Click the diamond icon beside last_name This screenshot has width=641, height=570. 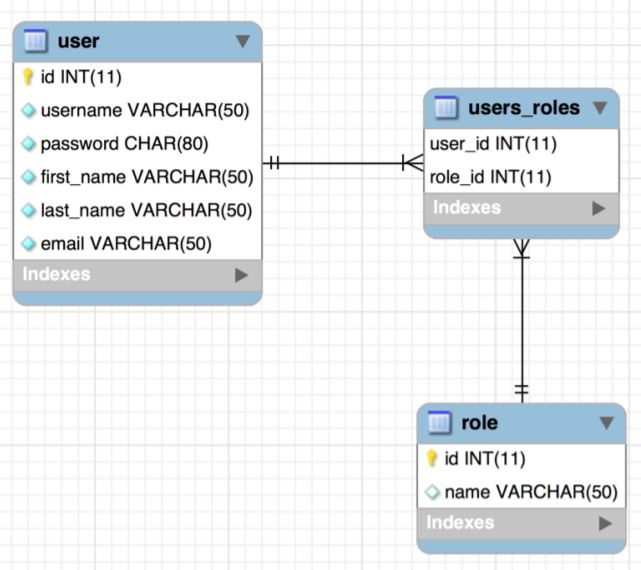pyautogui.click(x=28, y=210)
